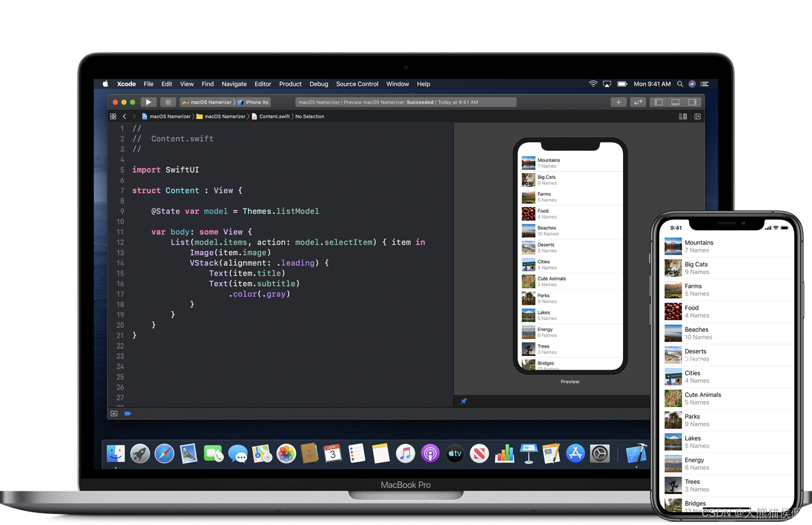Screen dimensions: 812x525
Task: Open System Preferences from the Dock
Action: click(x=600, y=453)
